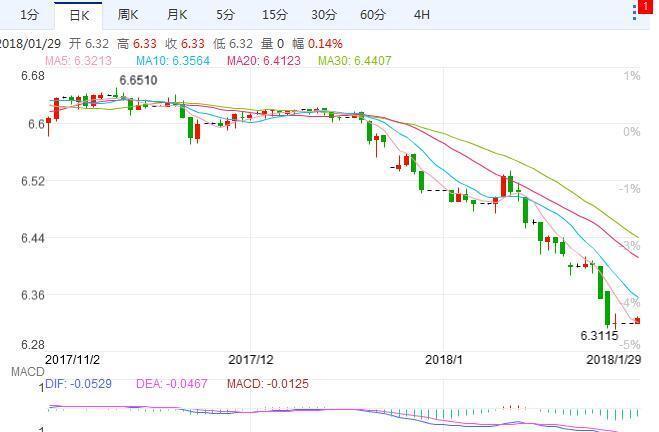Switch to the 1分 chart tab
The width and height of the screenshot is (659, 432).
(29, 15)
